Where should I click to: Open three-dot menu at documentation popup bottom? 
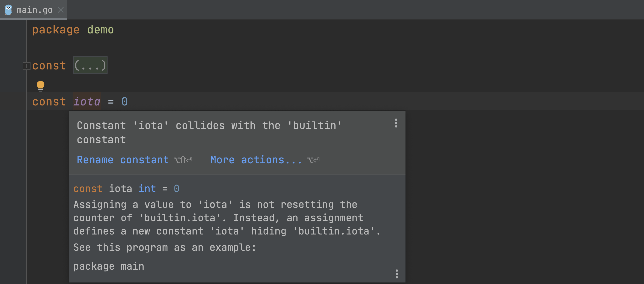397,274
